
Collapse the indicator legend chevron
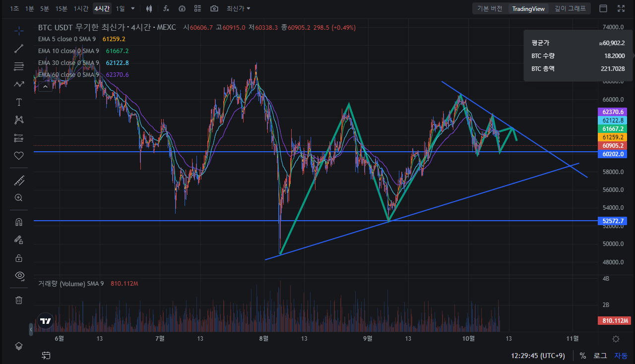click(45, 87)
